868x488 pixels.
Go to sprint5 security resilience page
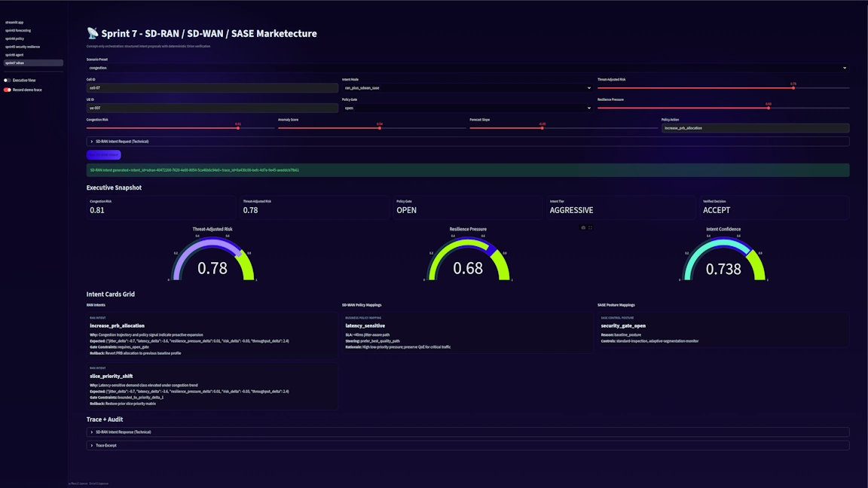tap(23, 47)
